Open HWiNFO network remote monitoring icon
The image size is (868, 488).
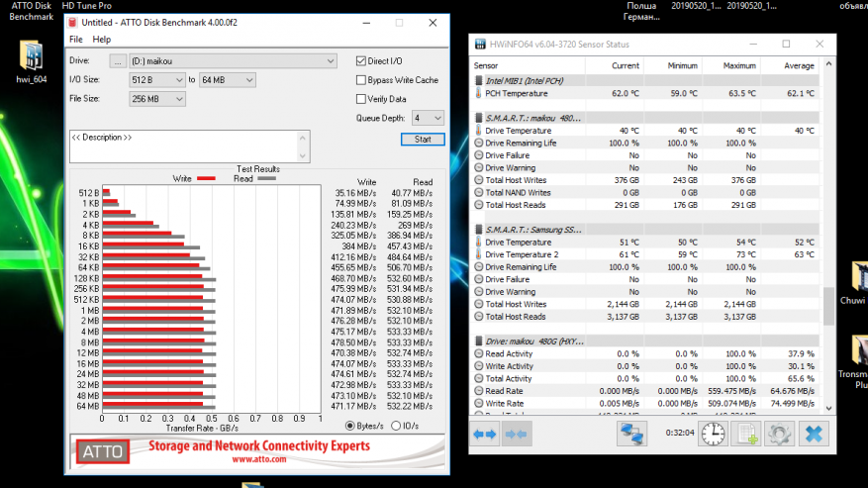pyautogui.click(x=631, y=434)
